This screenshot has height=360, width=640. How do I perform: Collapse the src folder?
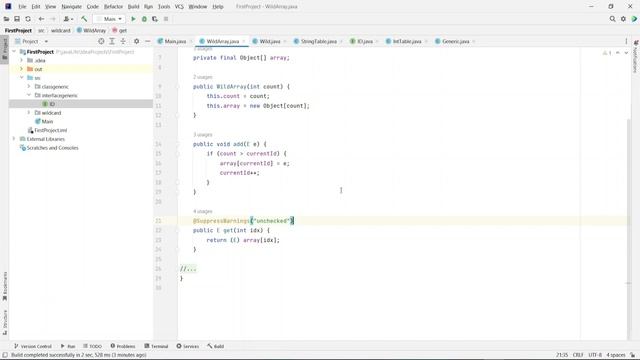[22, 78]
